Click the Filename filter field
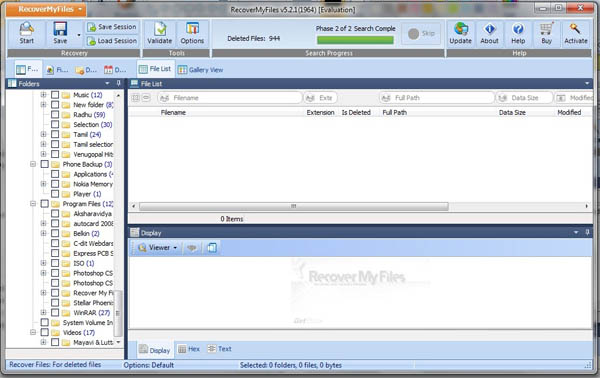Viewport: 600px width, 378px height. (230, 98)
